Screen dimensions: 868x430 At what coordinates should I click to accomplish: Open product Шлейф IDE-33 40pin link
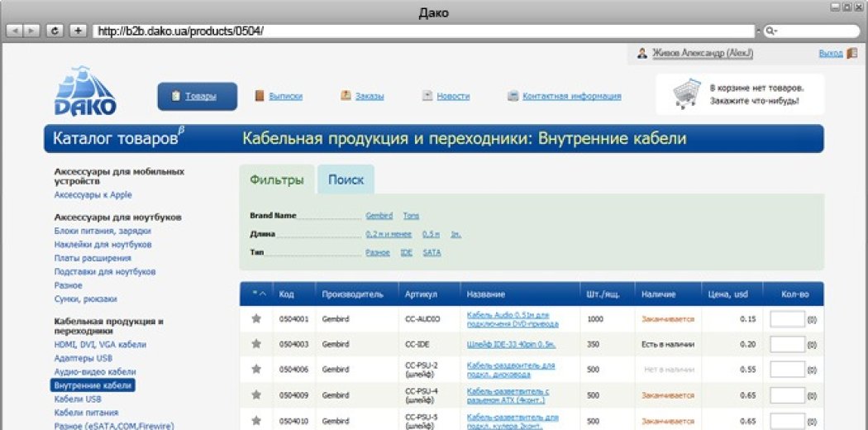[x=511, y=344]
